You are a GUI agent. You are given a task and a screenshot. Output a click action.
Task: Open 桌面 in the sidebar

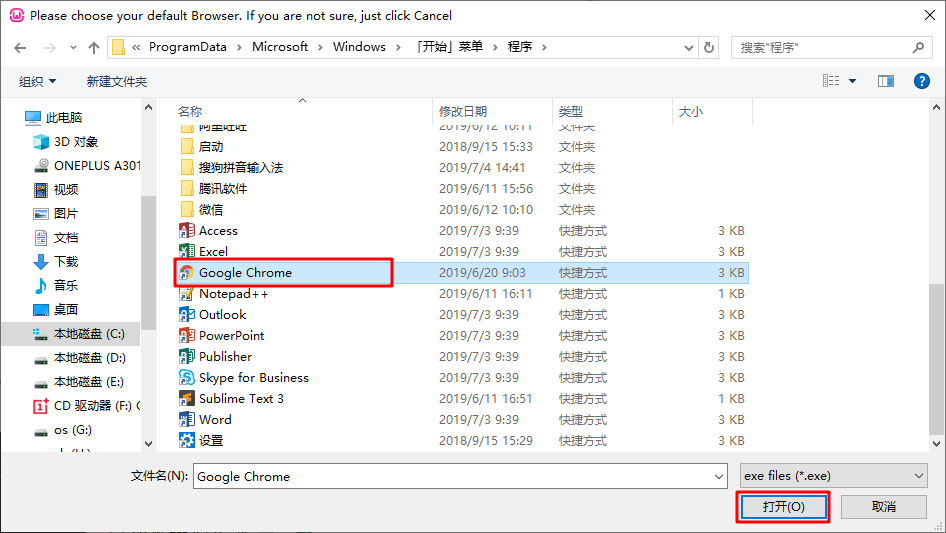[x=56, y=310]
